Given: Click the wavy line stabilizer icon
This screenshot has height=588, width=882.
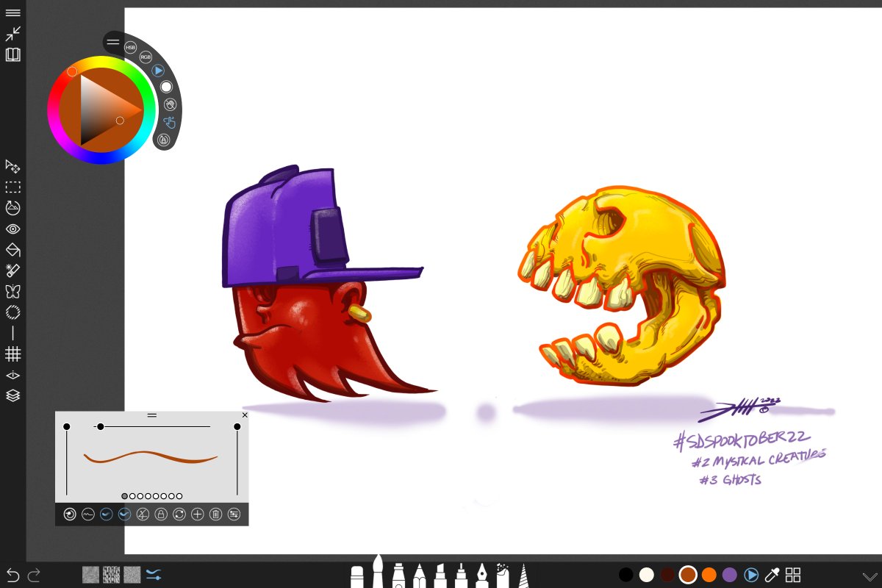Looking at the screenshot, I should (88, 514).
